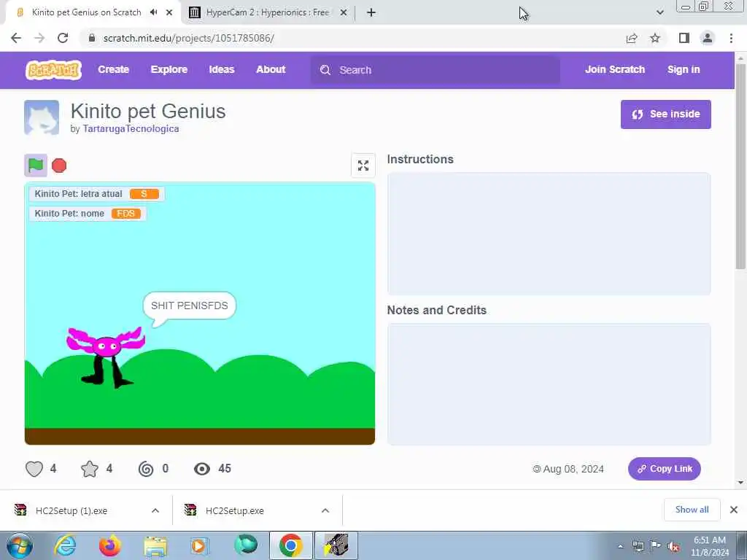Click the page vertical scrollbar

[x=740, y=166]
